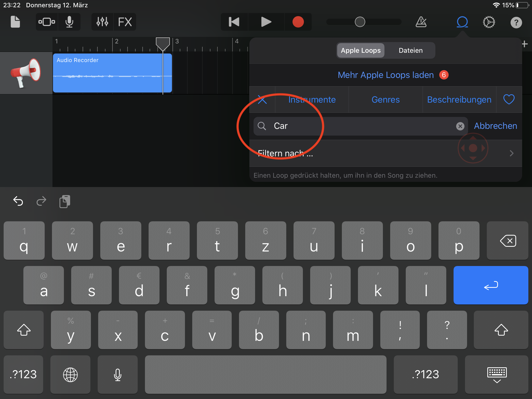This screenshot has height=399, width=532.
Task: Toggle the metronome on or off
Action: click(421, 22)
